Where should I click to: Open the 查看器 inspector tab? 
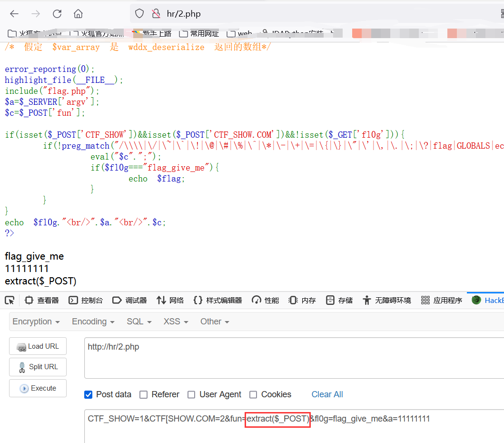(x=42, y=300)
